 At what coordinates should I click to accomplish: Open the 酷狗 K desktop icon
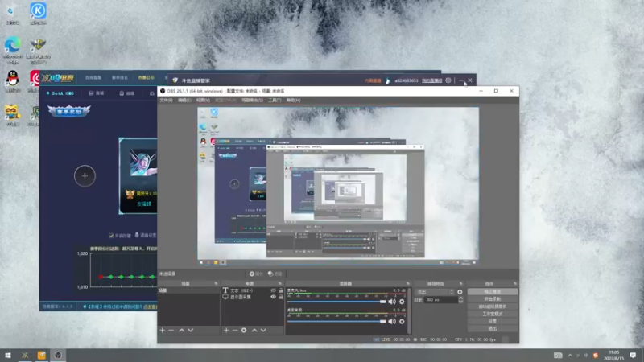point(38,14)
